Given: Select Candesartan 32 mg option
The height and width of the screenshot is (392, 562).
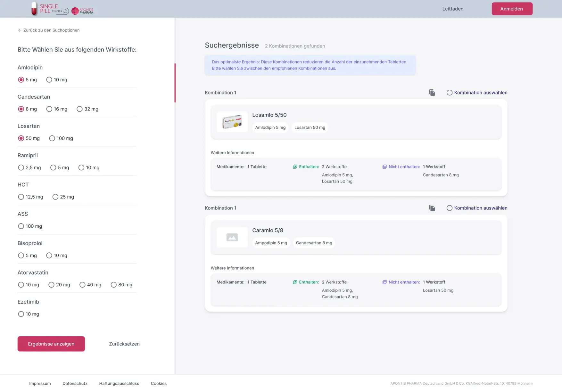Looking at the screenshot, I should [80, 109].
